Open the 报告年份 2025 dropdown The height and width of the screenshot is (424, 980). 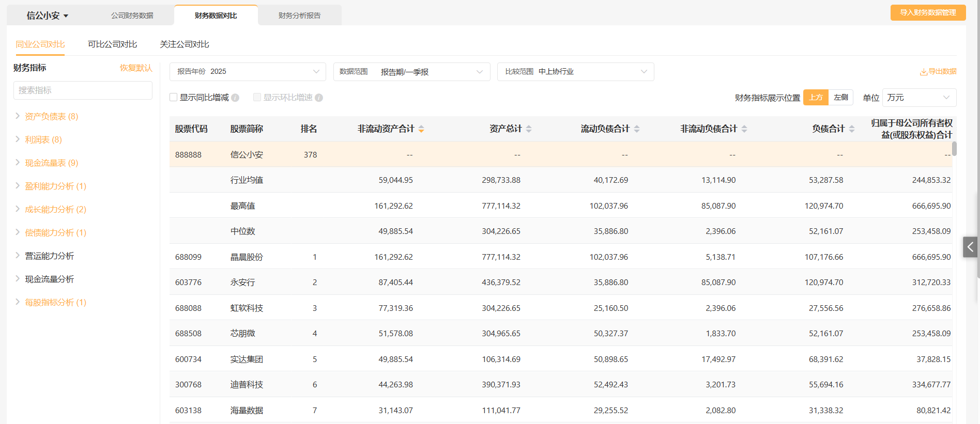click(x=248, y=72)
